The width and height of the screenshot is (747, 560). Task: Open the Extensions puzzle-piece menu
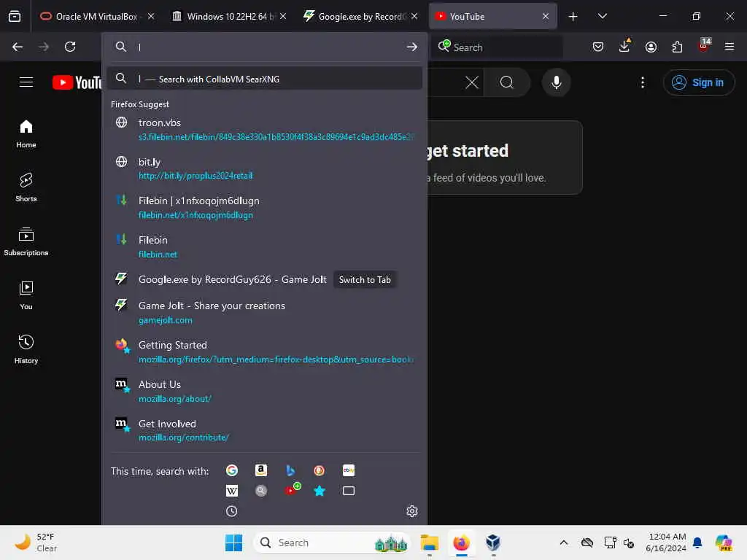677,47
